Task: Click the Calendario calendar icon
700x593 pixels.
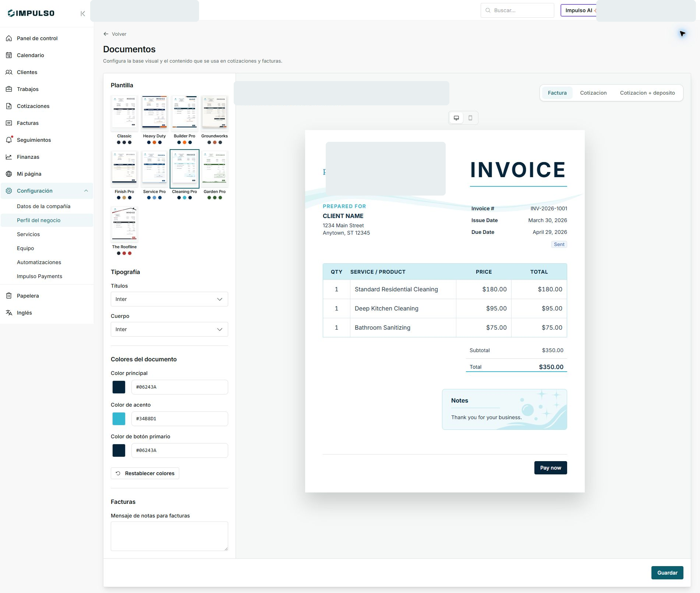Action: (9, 55)
